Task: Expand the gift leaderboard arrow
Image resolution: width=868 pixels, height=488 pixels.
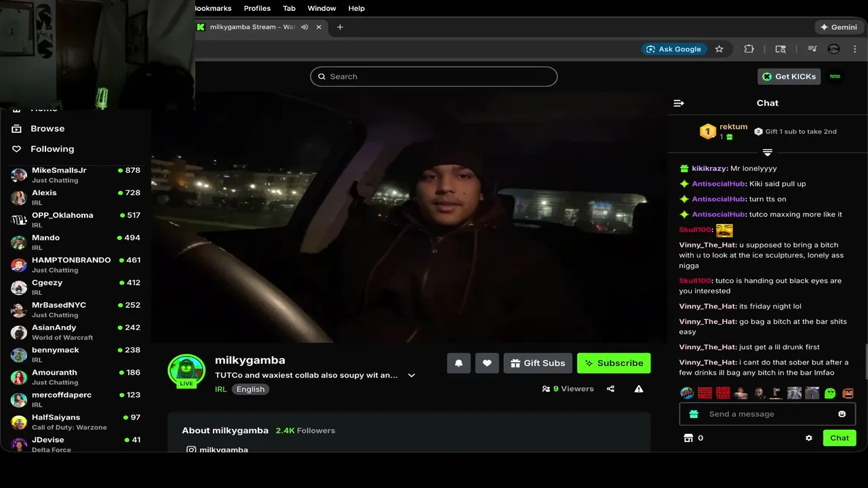Action: pyautogui.click(x=768, y=152)
